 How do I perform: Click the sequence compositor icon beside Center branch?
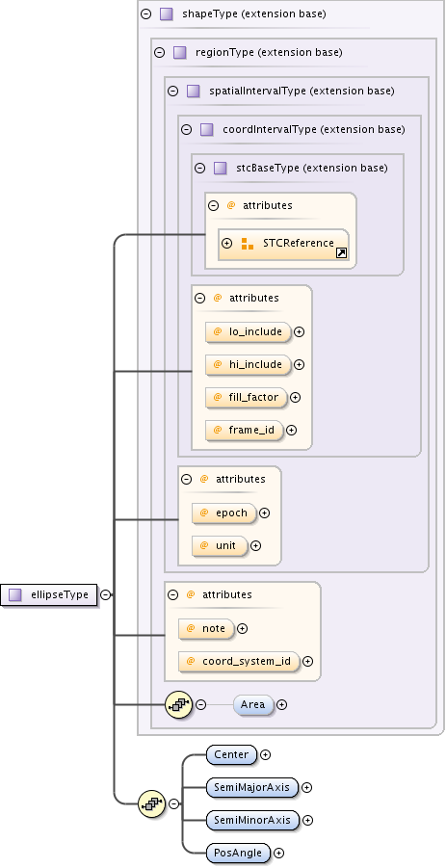[x=151, y=803]
